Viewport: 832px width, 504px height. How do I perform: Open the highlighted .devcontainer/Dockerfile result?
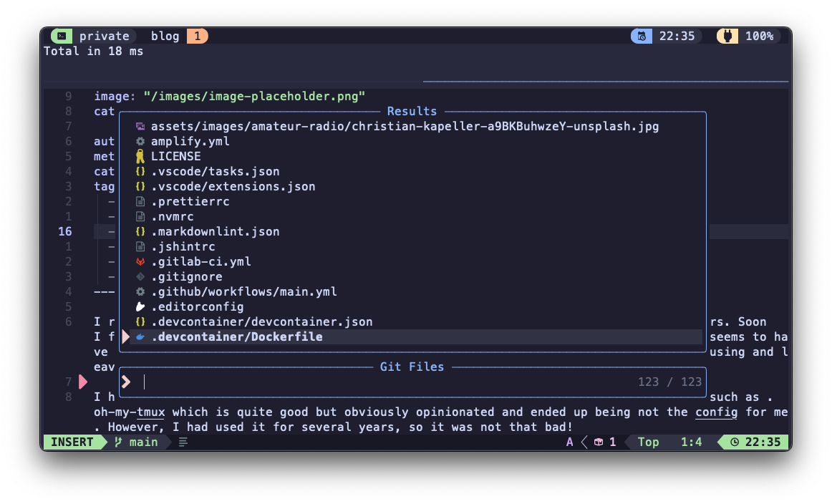pyautogui.click(x=237, y=337)
